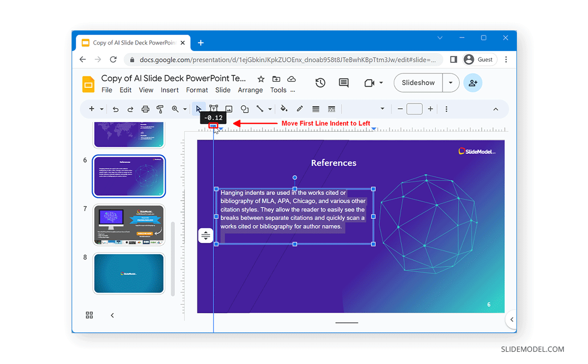The height and width of the screenshot is (364, 588).
Task: Open the new slide layout dropdown arrow
Action: pyautogui.click(x=102, y=109)
